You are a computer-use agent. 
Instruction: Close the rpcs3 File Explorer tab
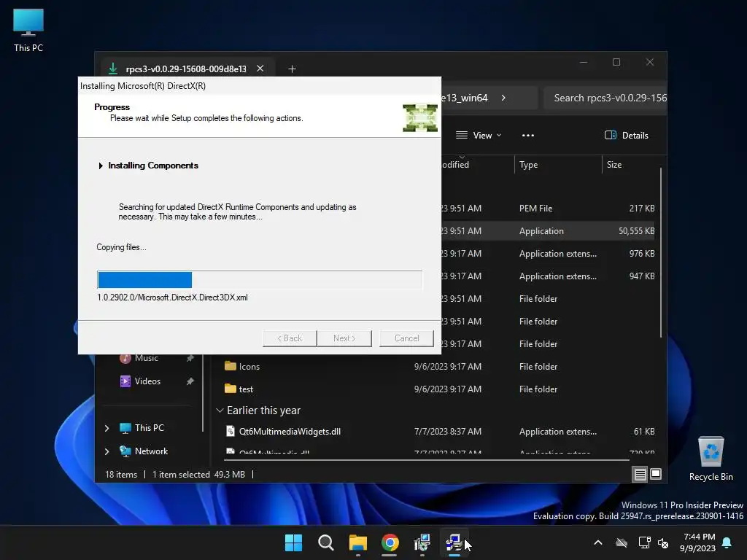pyautogui.click(x=260, y=69)
